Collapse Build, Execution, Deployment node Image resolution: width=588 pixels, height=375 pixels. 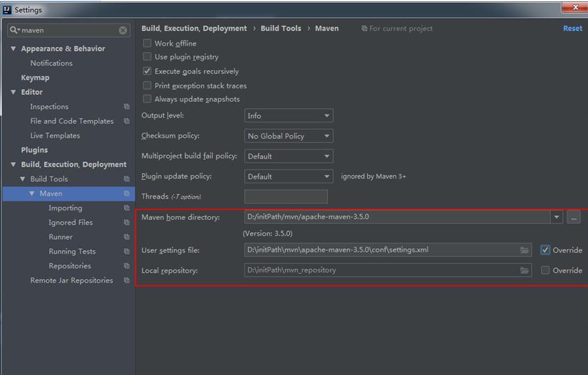14,165
